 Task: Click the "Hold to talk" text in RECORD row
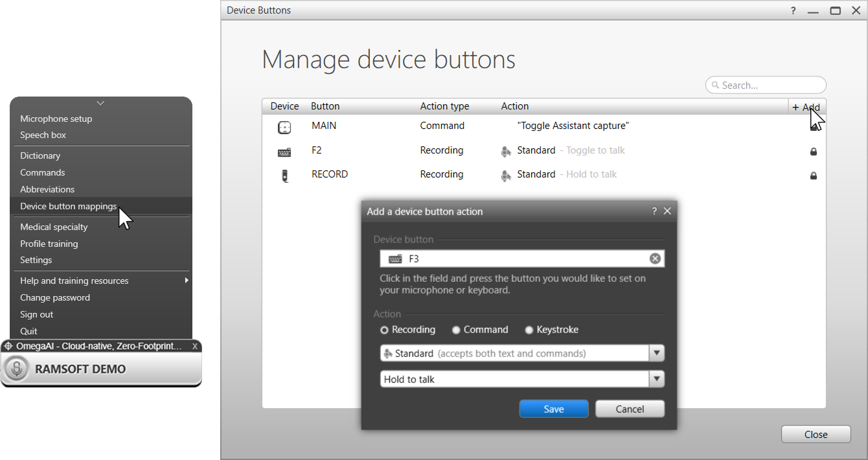pyautogui.click(x=591, y=174)
